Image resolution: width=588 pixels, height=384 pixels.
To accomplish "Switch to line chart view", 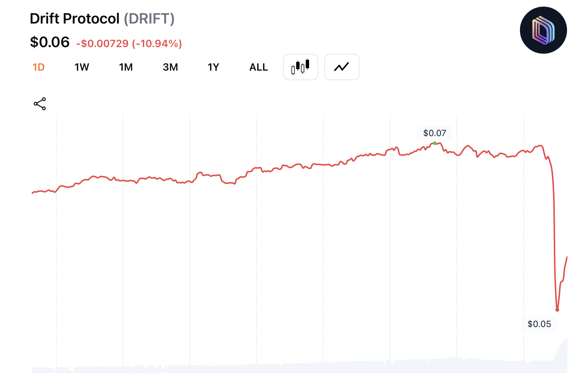I will click(341, 67).
